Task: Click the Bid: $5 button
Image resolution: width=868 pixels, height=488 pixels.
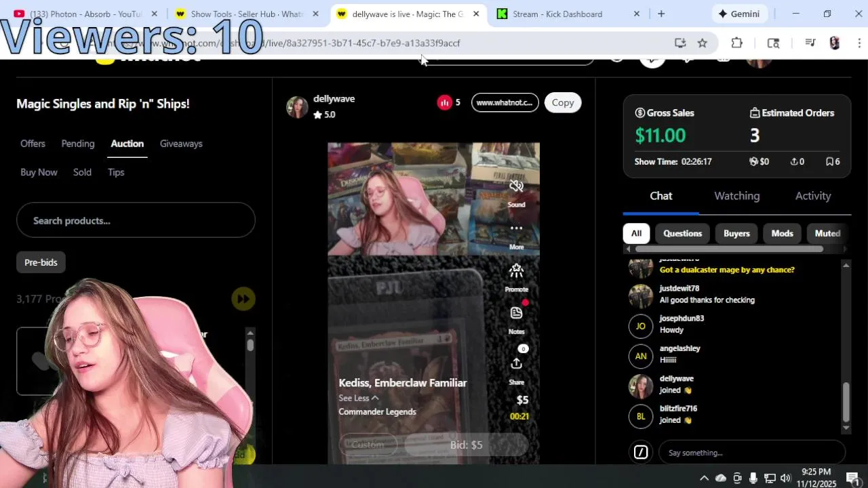Action: point(467,445)
